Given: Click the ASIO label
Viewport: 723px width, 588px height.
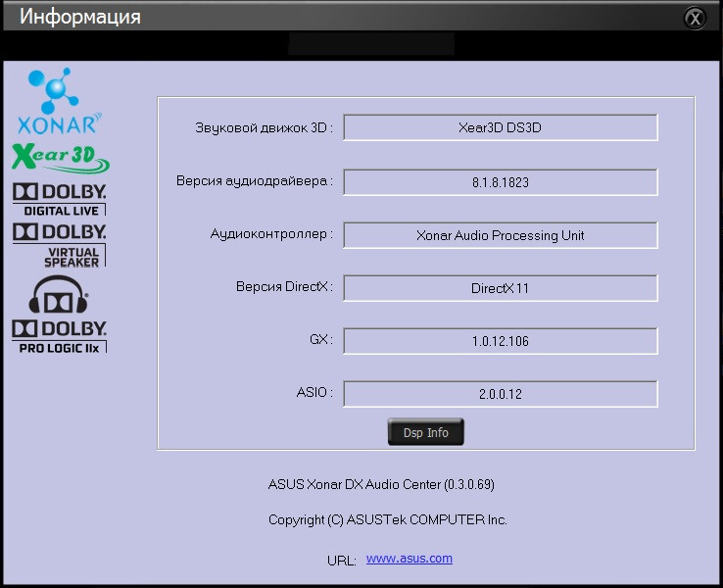Looking at the screenshot, I should coord(314,392).
